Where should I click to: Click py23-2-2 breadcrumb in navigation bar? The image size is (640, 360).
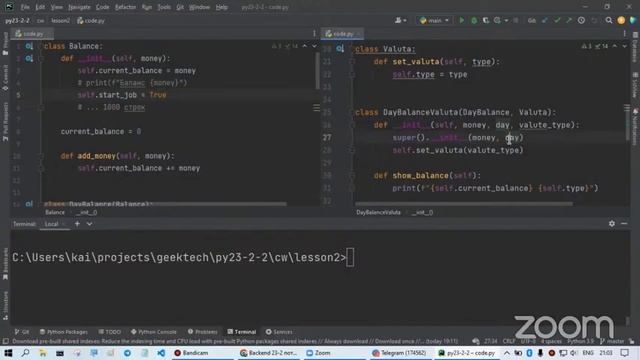click(x=17, y=20)
